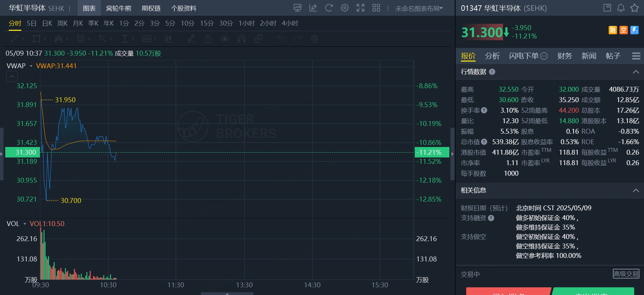The image size is (644, 295).
Task: Switch to the 期权链 tab
Action: pos(151,8)
